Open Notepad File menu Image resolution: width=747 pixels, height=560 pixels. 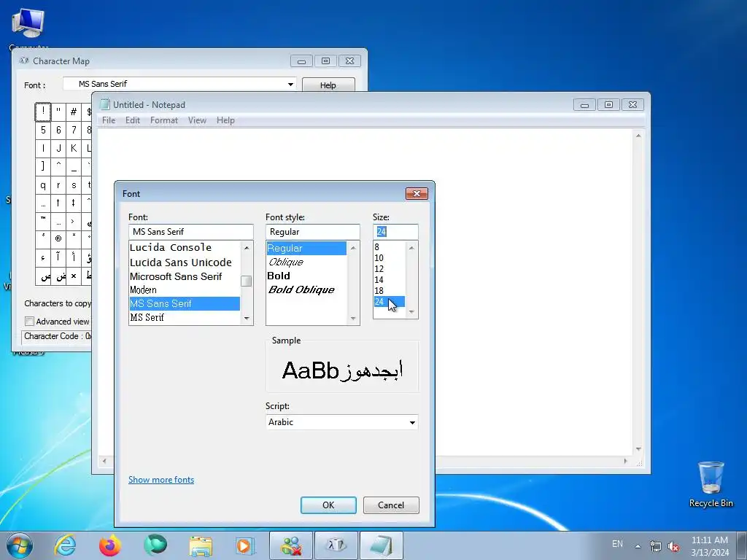tap(109, 120)
